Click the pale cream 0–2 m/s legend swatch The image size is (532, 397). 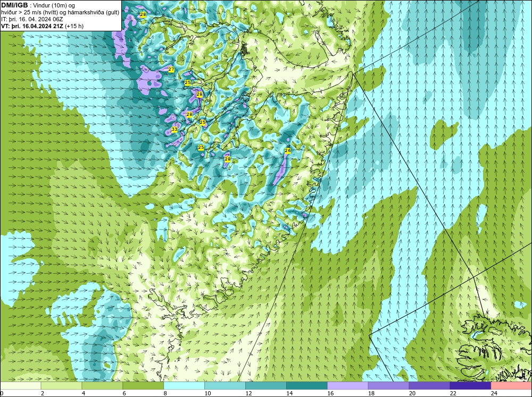pos(21,386)
